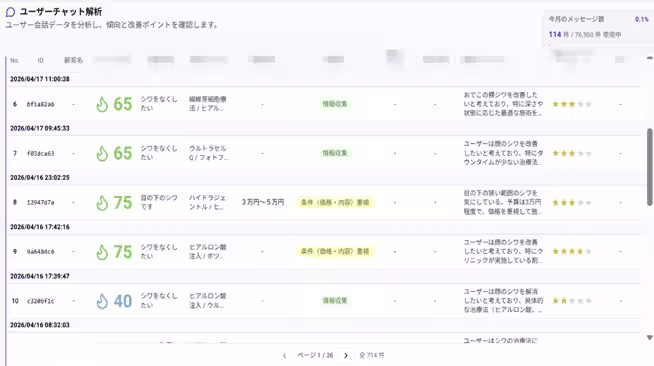Click the scroll-up arrow of the table
The image size is (654, 366).
650,58
